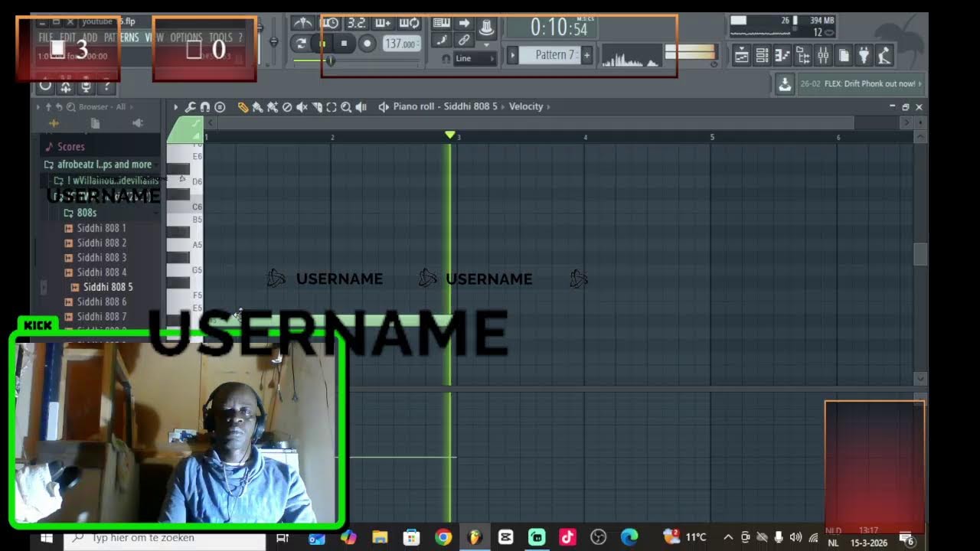Image resolution: width=980 pixels, height=551 pixels.
Task: Open Microsoft Edge from the taskbar
Action: point(629,538)
